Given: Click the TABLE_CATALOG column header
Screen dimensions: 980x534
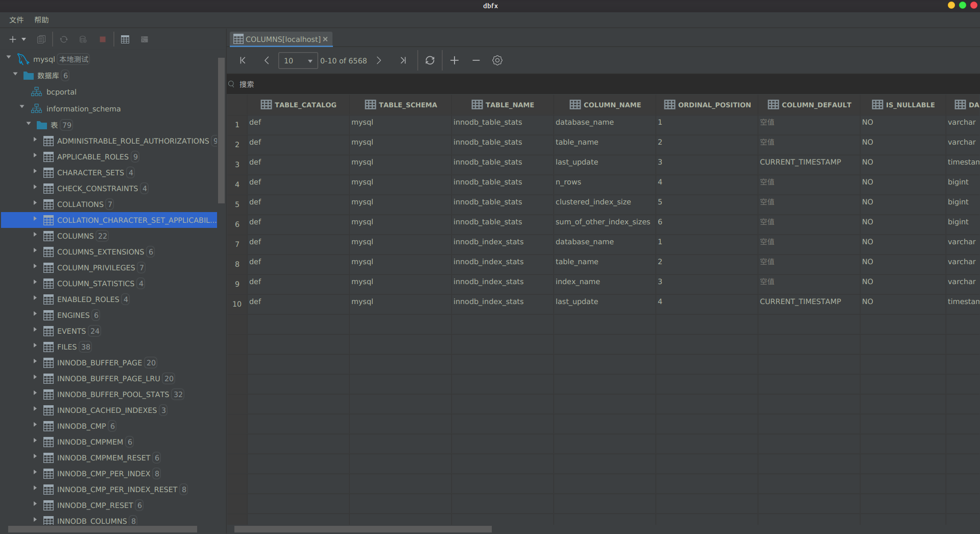Looking at the screenshot, I should click(298, 105).
